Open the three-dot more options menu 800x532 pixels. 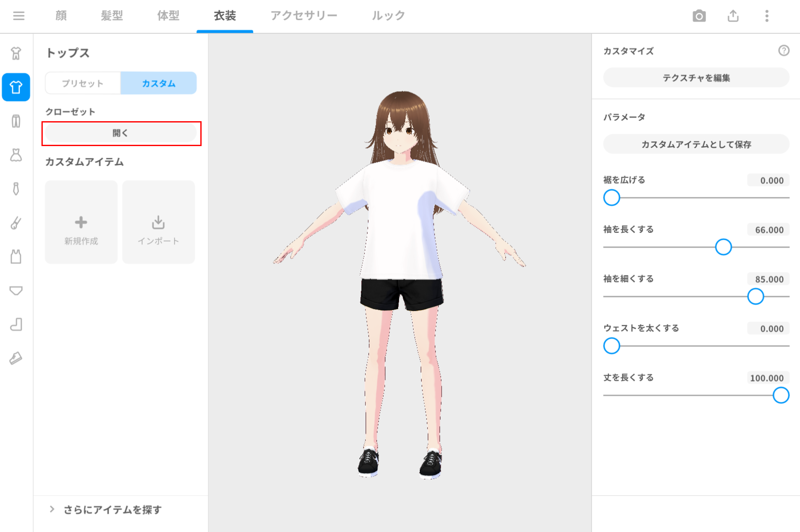coord(767,16)
